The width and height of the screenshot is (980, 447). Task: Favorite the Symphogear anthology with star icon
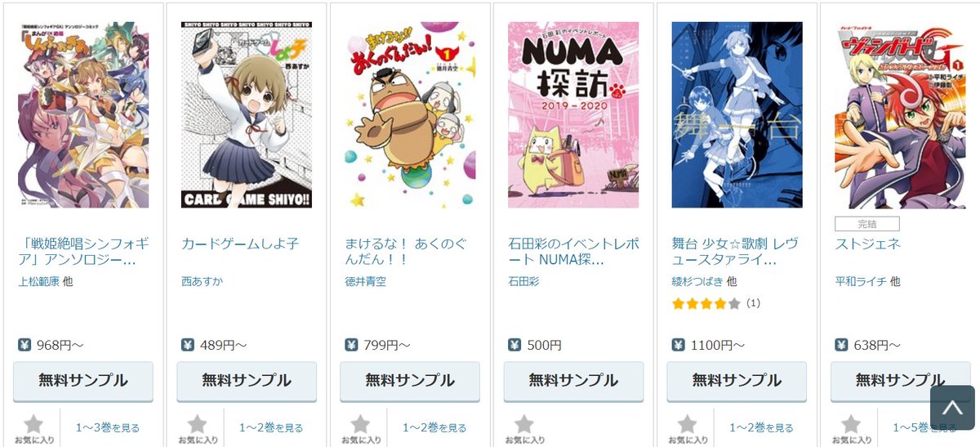(33, 425)
